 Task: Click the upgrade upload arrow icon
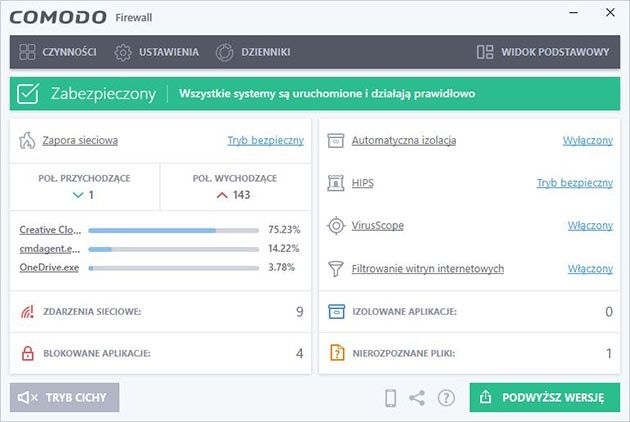[485, 397]
